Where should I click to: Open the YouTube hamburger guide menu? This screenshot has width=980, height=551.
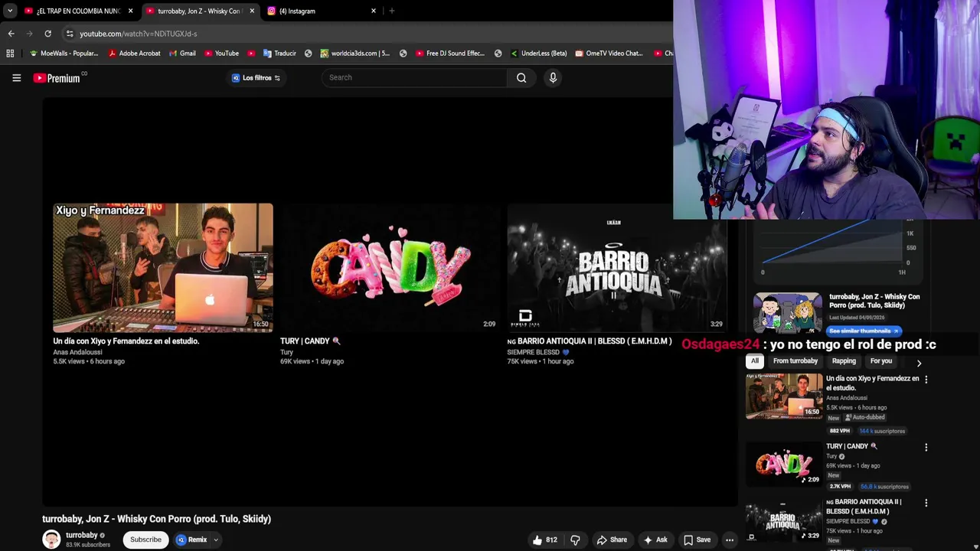coord(16,77)
